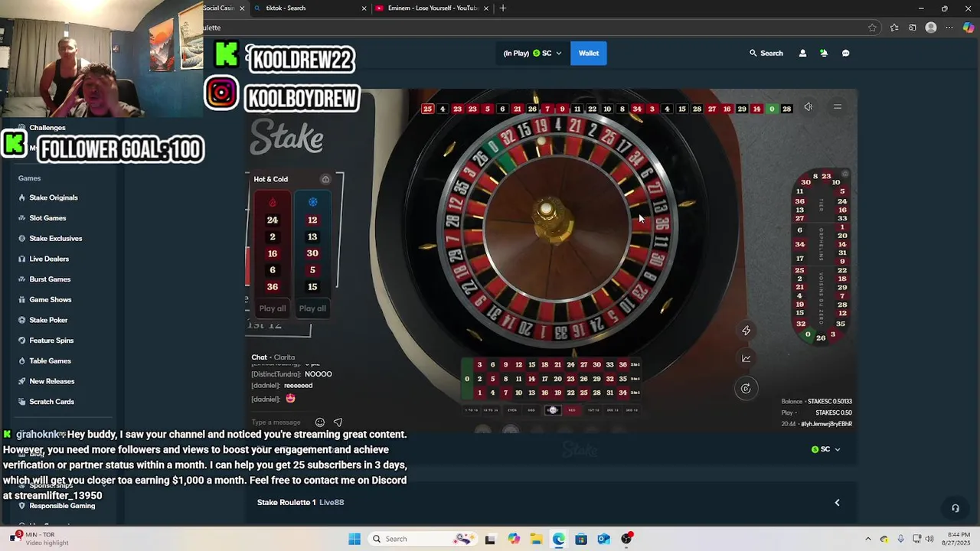Open the browser settings ellipsis menu

949,28
